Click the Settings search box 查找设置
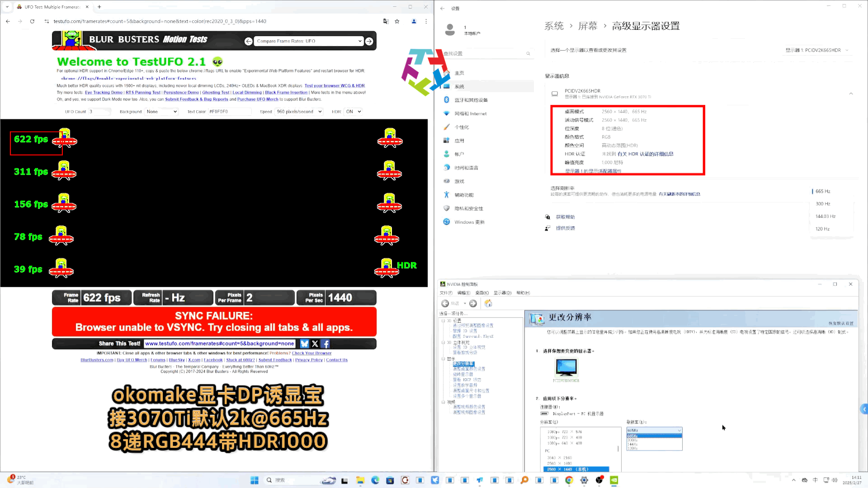Image resolution: width=868 pixels, height=488 pixels. pos(487,54)
